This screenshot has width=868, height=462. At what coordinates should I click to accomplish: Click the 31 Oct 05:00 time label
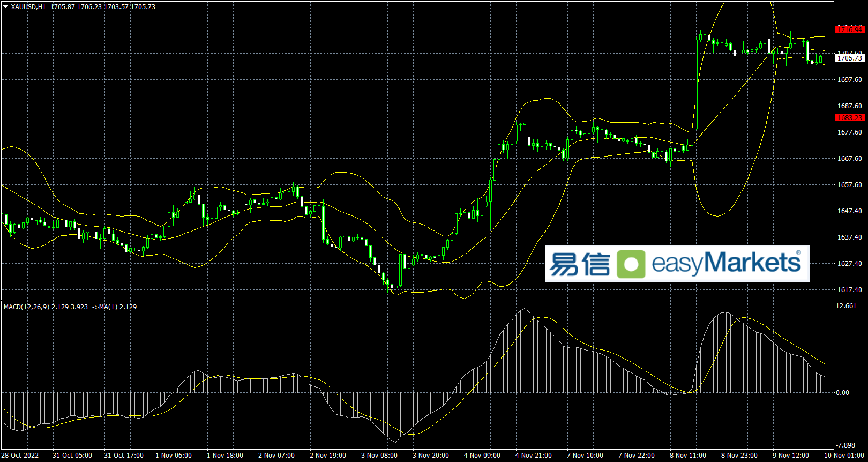coord(72,456)
